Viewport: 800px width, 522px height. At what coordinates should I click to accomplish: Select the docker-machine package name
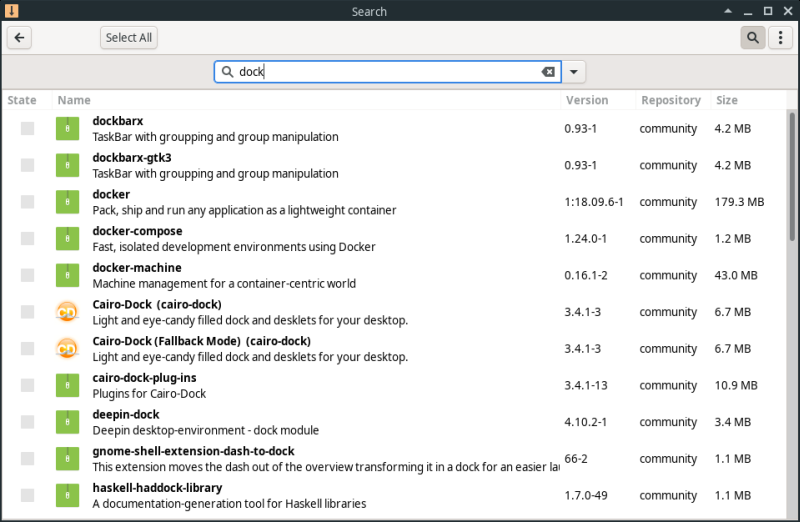tap(137, 268)
